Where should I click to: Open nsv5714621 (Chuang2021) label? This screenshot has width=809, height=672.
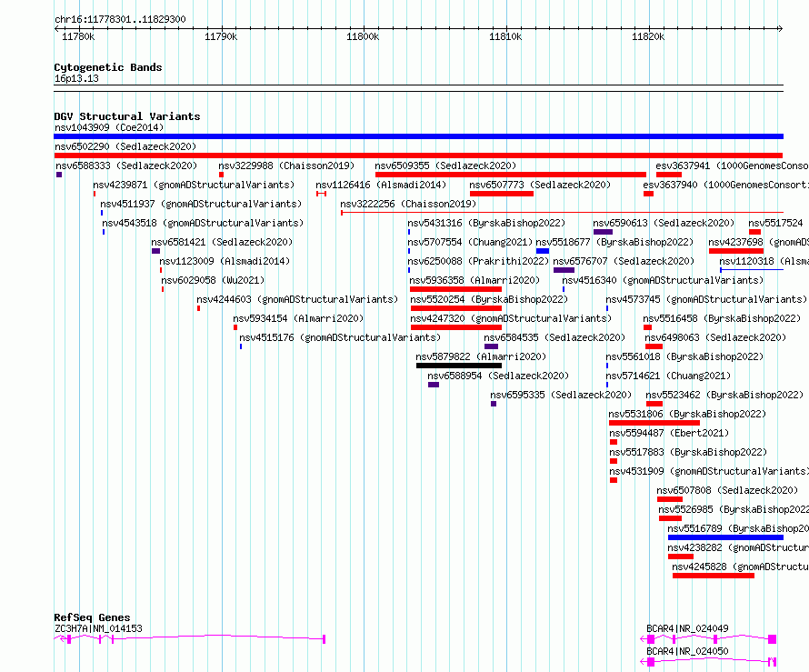[x=668, y=376]
